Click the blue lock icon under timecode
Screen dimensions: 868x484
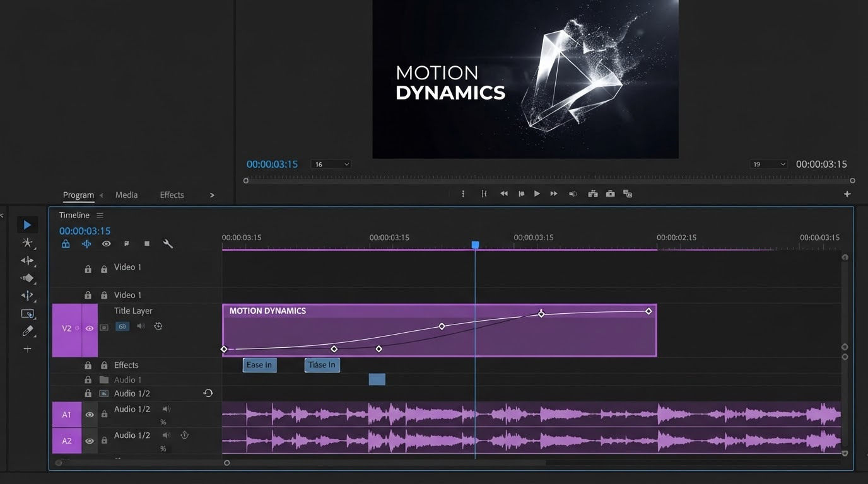point(66,244)
